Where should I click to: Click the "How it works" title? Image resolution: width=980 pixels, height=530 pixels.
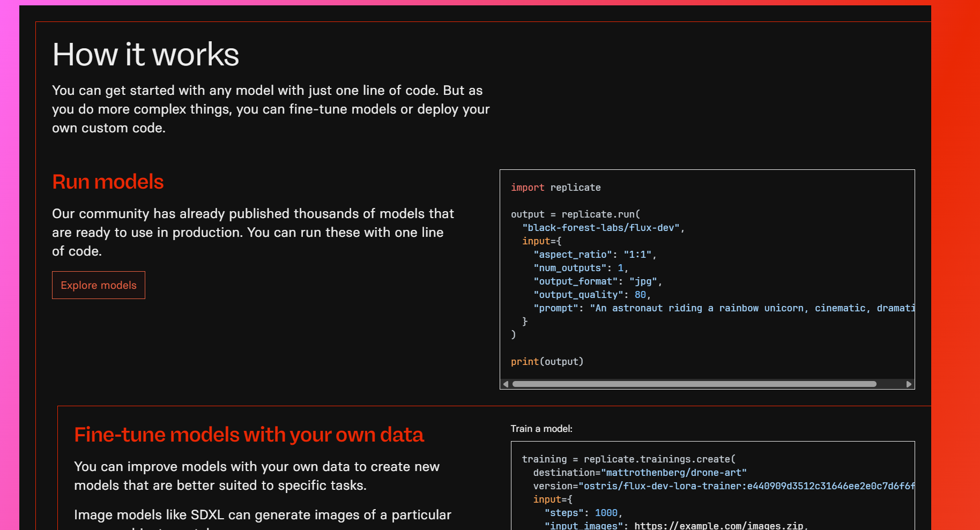pos(146,55)
